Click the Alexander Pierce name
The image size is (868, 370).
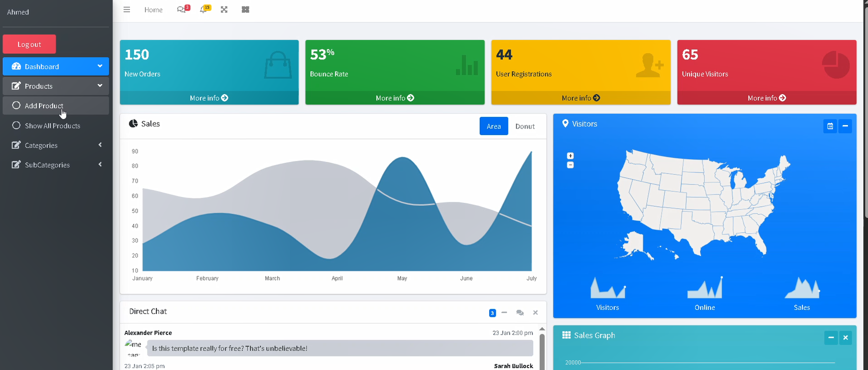pos(148,332)
